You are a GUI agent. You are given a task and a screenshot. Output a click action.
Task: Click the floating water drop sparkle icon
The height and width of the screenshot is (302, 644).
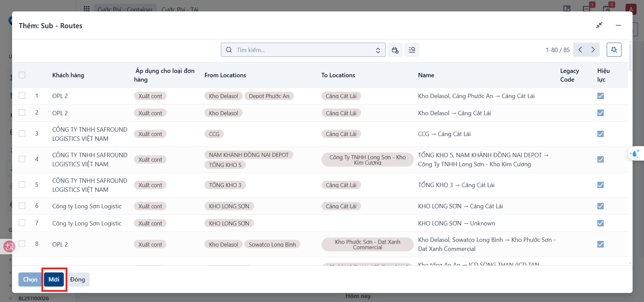click(635, 154)
